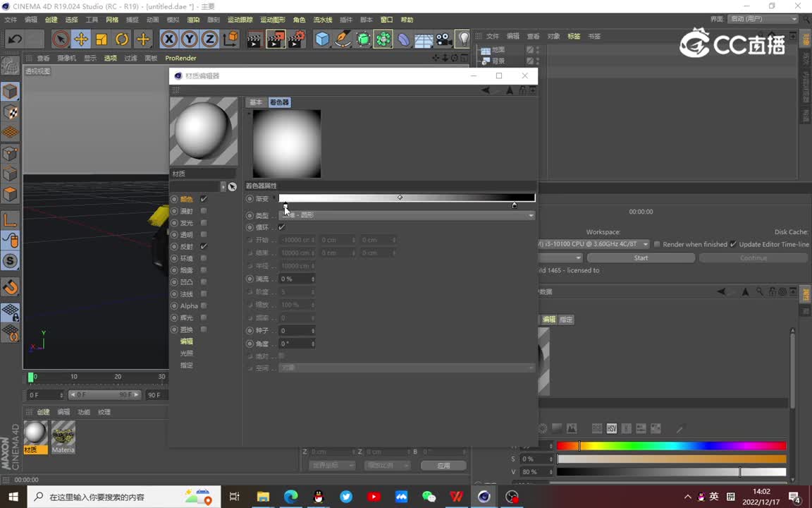
Task: Click the green Subdivision Surface generator icon
Action: point(363,40)
